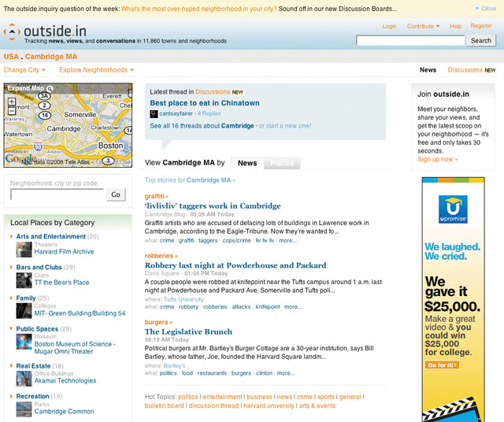Open TT the Bear's Place thumbnail
The image size is (504, 422).
tap(24, 280)
